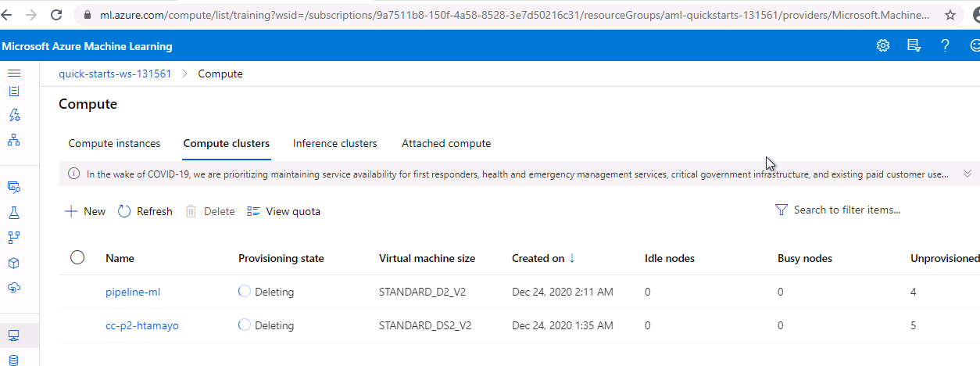Click the Compute page heading
This screenshot has height=366, width=980.
[88, 104]
